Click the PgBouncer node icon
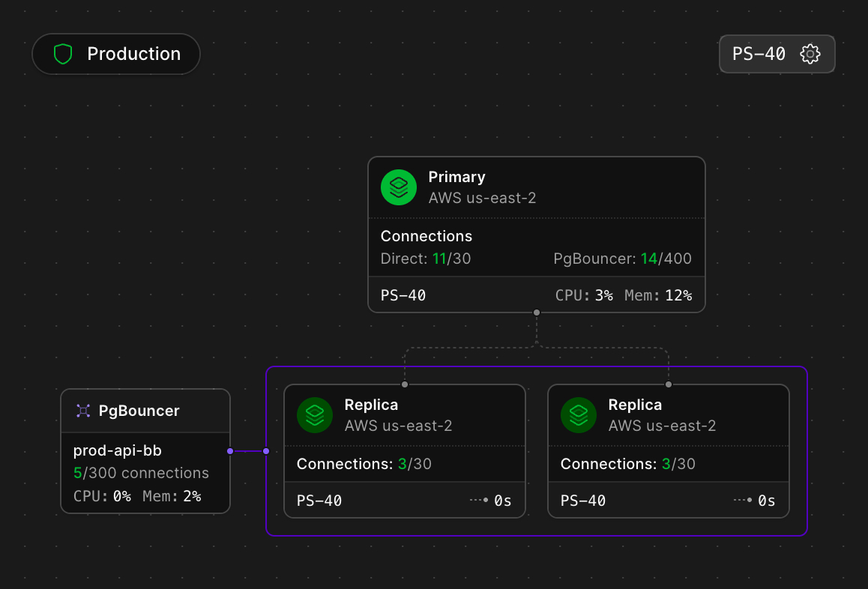 click(83, 411)
